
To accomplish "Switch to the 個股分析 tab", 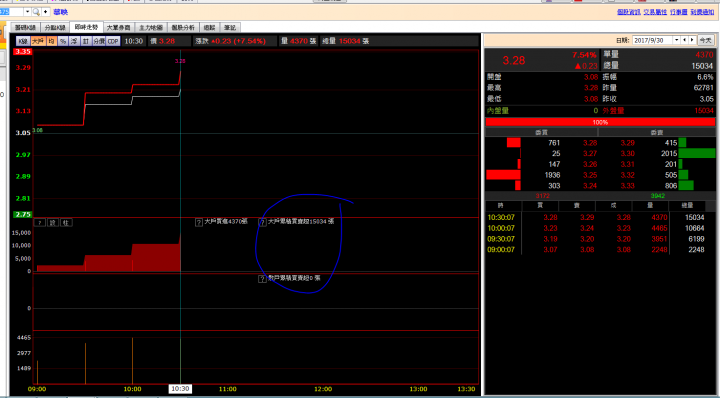I will 183,28.
